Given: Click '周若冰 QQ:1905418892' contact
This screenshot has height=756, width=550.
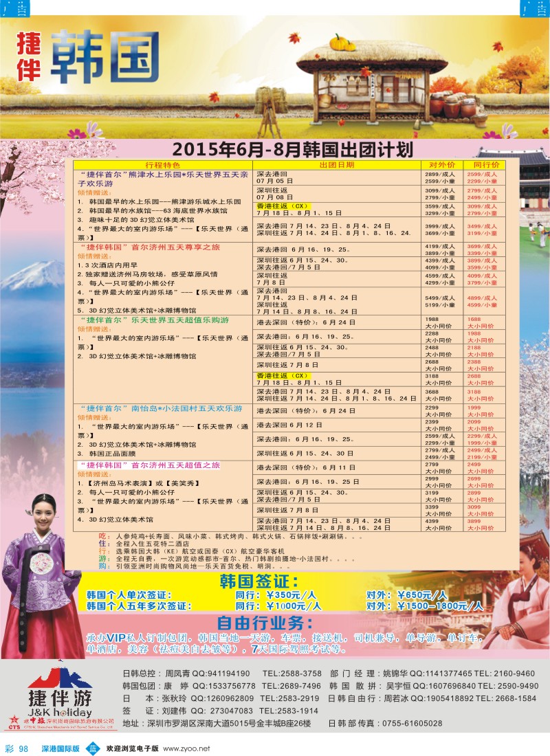Looking at the screenshot, I should (428, 699).
